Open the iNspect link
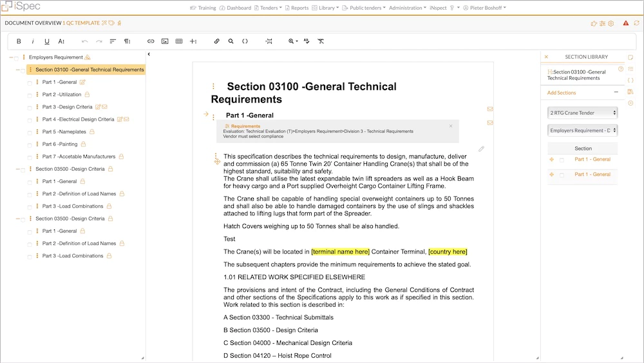Image resolution: width=644 pixels, height=363 pixels. click(438, 8)
